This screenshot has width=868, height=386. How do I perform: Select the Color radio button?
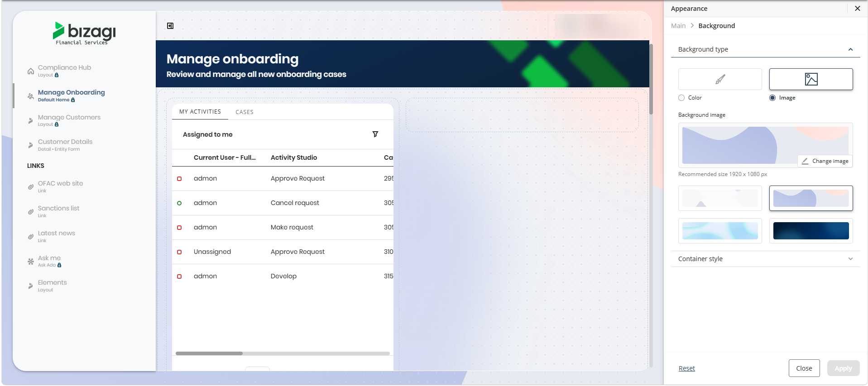[681, 98]
